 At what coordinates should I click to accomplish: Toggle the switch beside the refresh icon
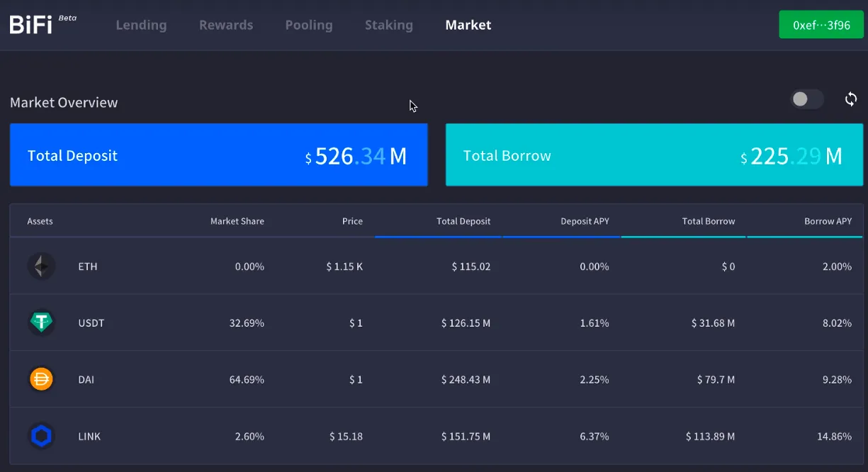tap(807, 99)
